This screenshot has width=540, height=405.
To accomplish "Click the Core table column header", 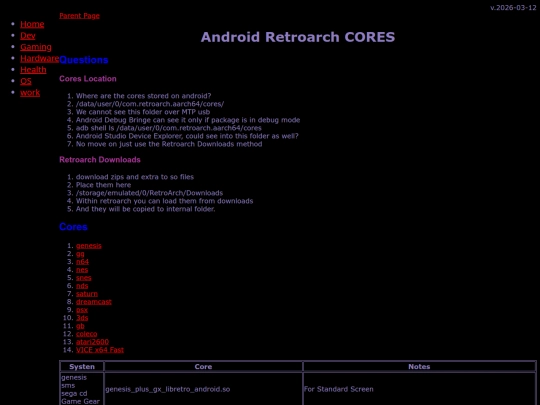I will point(203,366).
